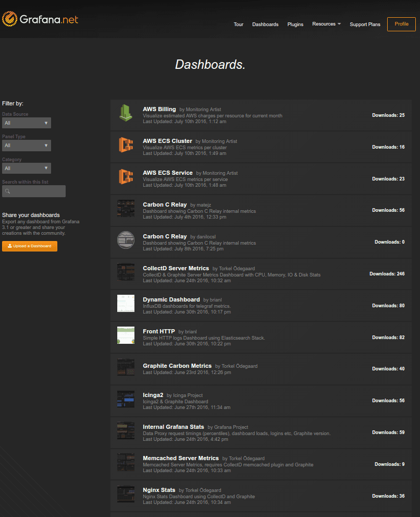Viewport: 420px width, 517px height.
Task: Open the Dashboards nav item
Action: click(x=265, y=25)
